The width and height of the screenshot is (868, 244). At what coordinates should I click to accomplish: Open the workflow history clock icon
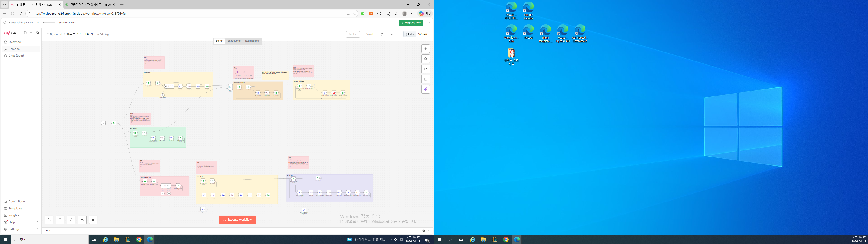point(382,34)
